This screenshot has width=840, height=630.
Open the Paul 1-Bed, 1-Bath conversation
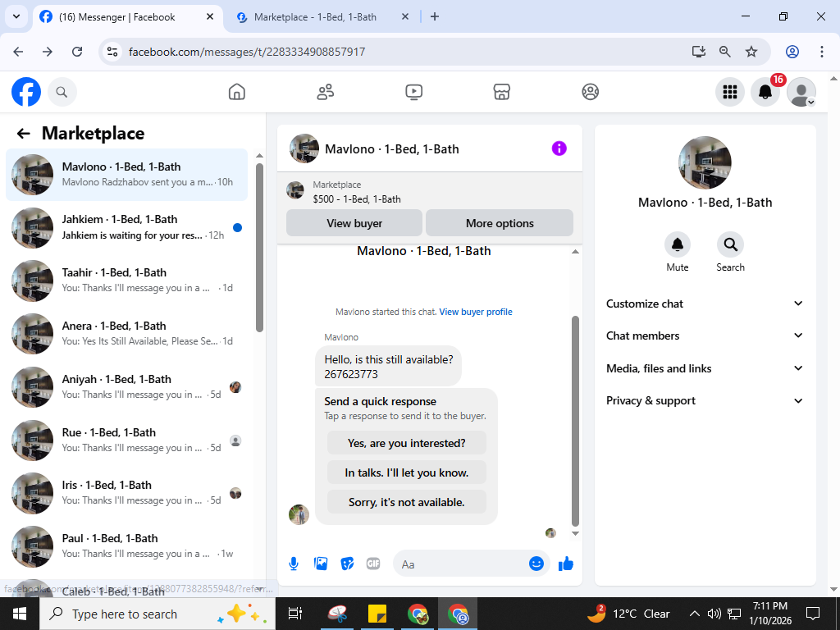pos(126,546)
